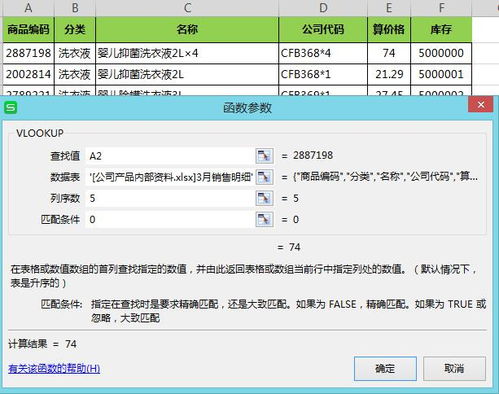Viewport: 499px width, 394px height.
Task: Click the range picker icon beside 匹配条件 field
Action: pyautogui.click(x=265, y=219)
